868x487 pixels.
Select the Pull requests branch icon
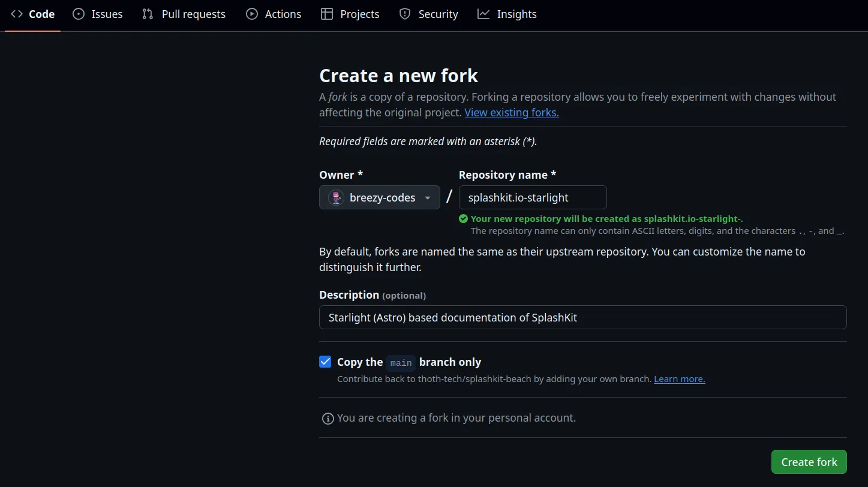[147, 14]
